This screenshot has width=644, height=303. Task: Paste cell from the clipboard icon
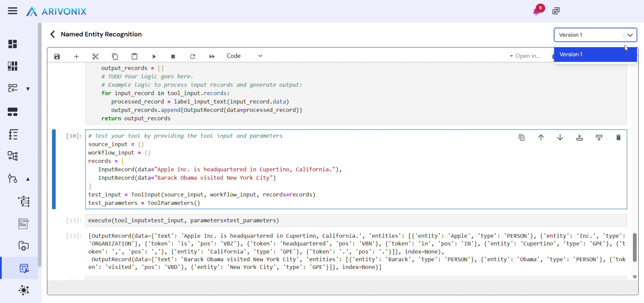tap(134, 56)
